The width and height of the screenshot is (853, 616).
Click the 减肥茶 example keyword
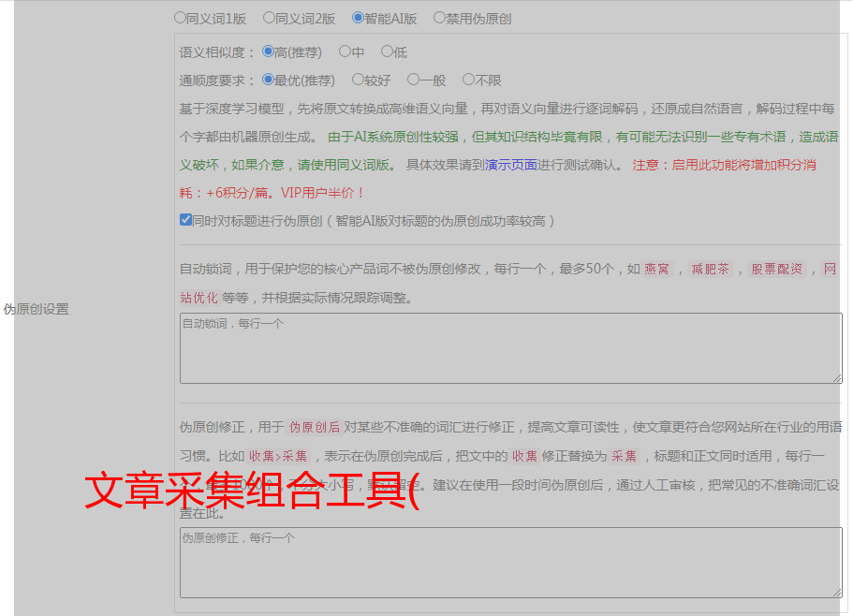710,269
